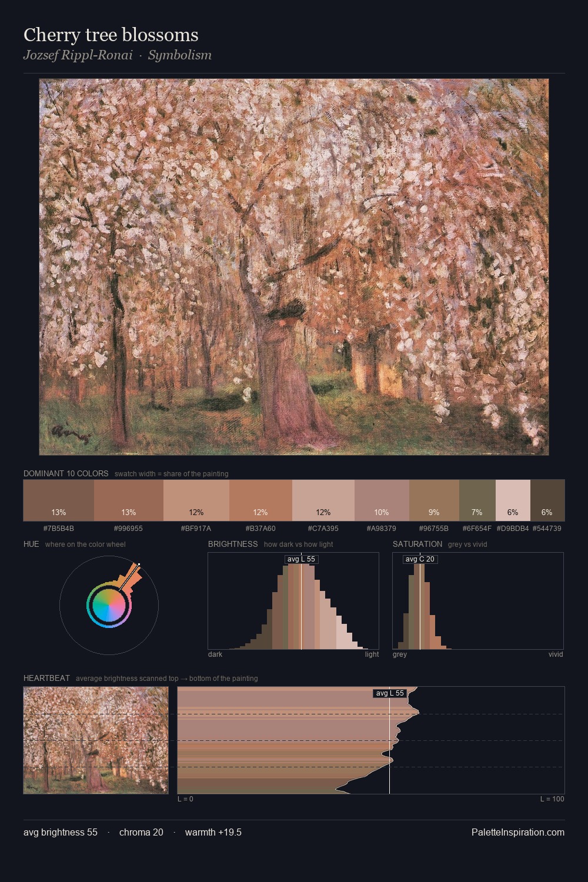Click the 'grey' axis label
This screenshot has width=588, height=882.
coord(400,654)
